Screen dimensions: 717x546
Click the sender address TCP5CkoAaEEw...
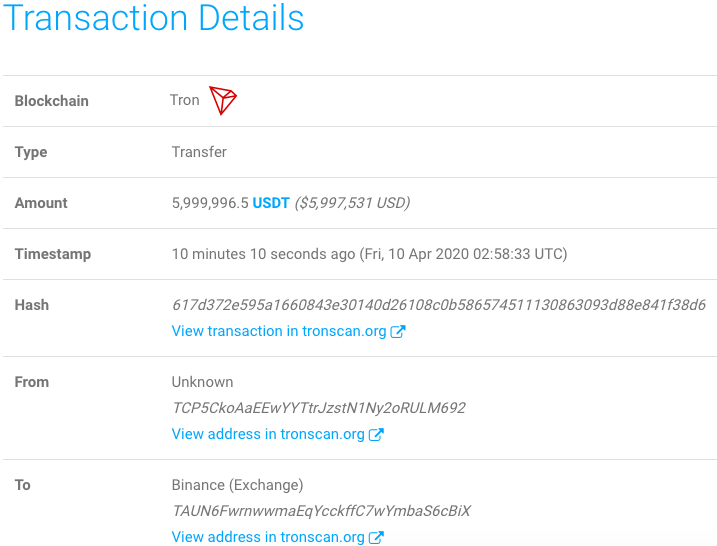click(319, 408)
